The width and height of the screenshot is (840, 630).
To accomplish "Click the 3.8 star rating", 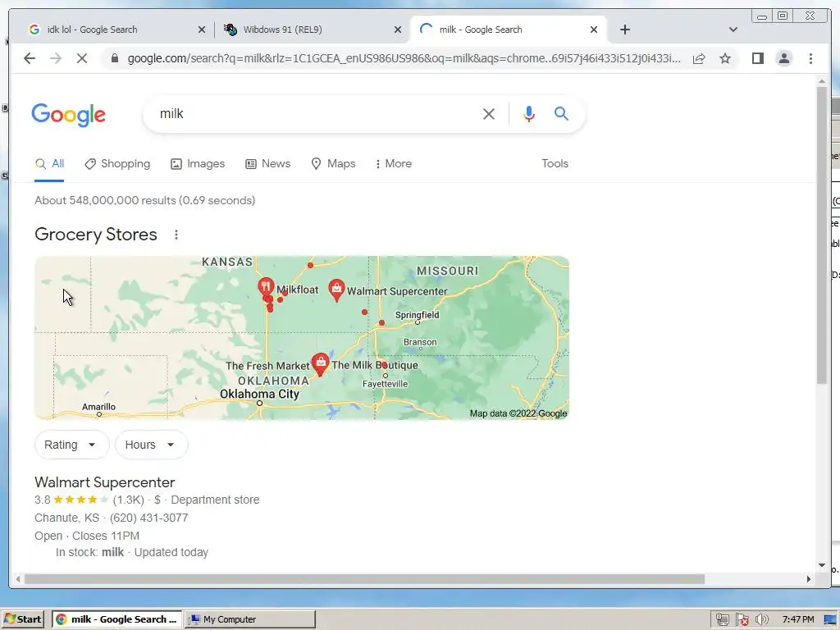I will point(71,500).
